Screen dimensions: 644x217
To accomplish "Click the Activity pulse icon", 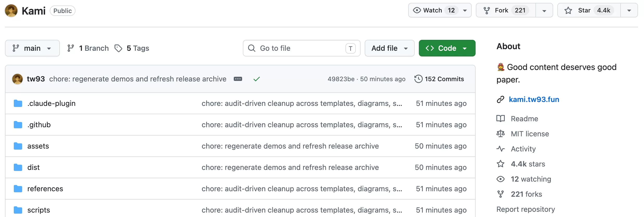I will coord(500,149).
